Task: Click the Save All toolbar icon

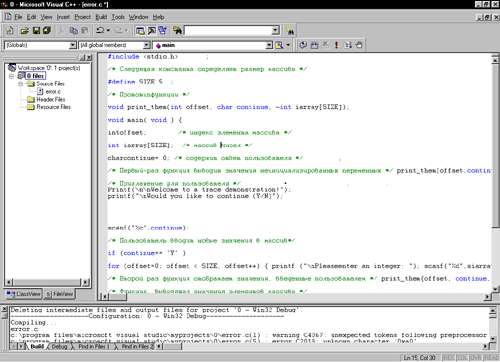Action: pyautogui.click(x=47, y=31)
